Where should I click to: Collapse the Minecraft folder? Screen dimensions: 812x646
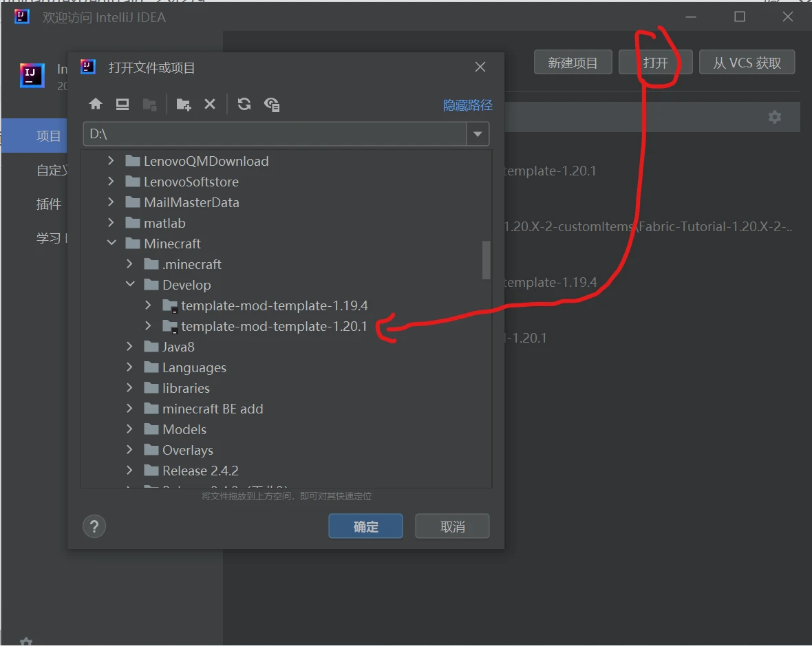point(111,243)
